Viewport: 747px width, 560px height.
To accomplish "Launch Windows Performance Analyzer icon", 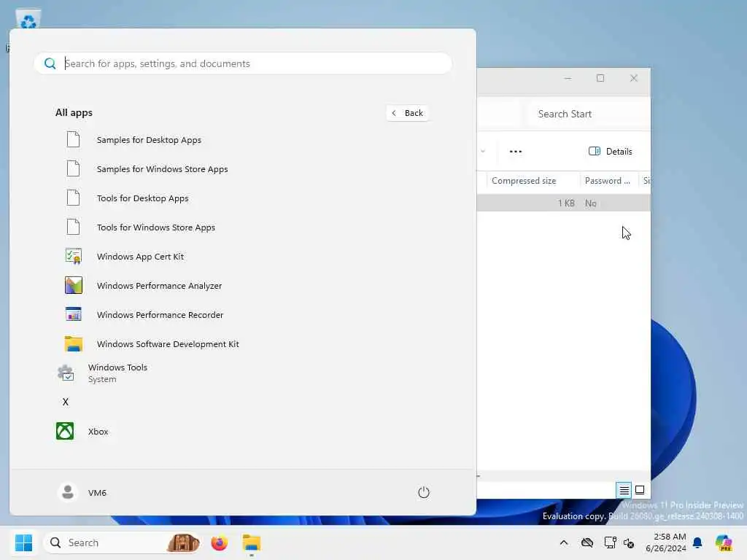I will (x=74, y=285).
